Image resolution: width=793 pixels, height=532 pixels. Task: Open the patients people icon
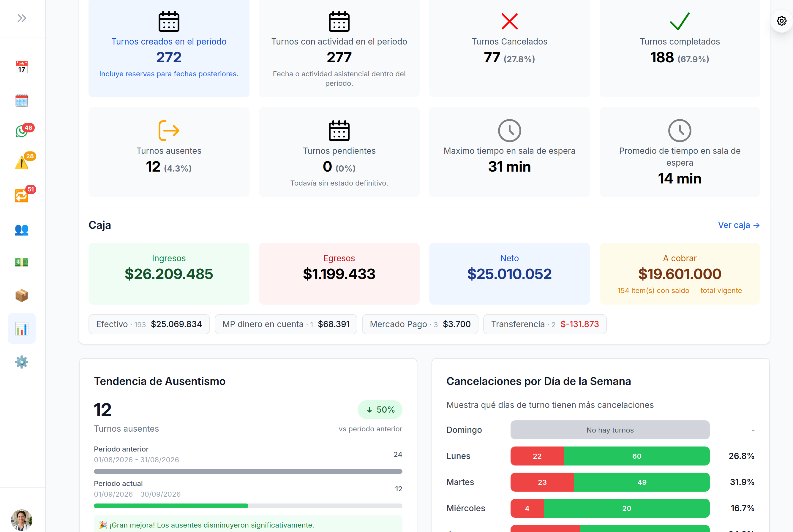click(22, 230)
